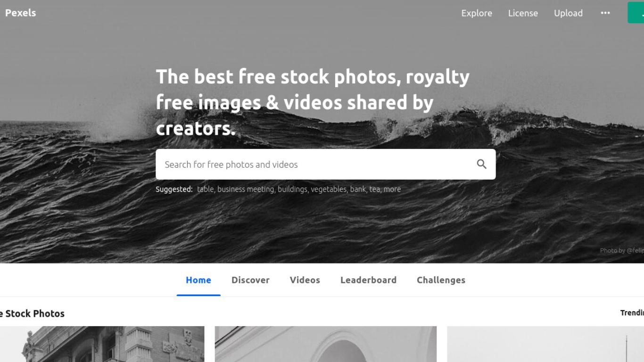This screenshot has height=362, width=644.
Task: Select the suggested term bank
Action: [x=358, y=189]
